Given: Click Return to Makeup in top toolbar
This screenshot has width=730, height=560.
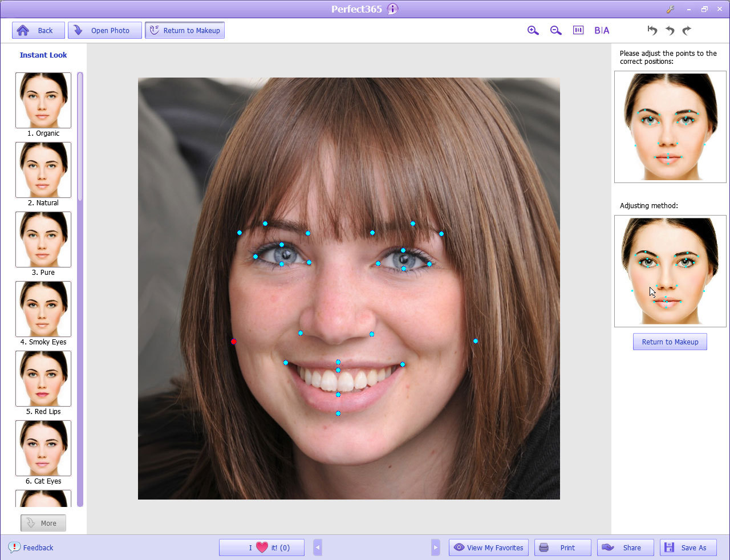Looking at the screenshot, I should click(185, 30).
